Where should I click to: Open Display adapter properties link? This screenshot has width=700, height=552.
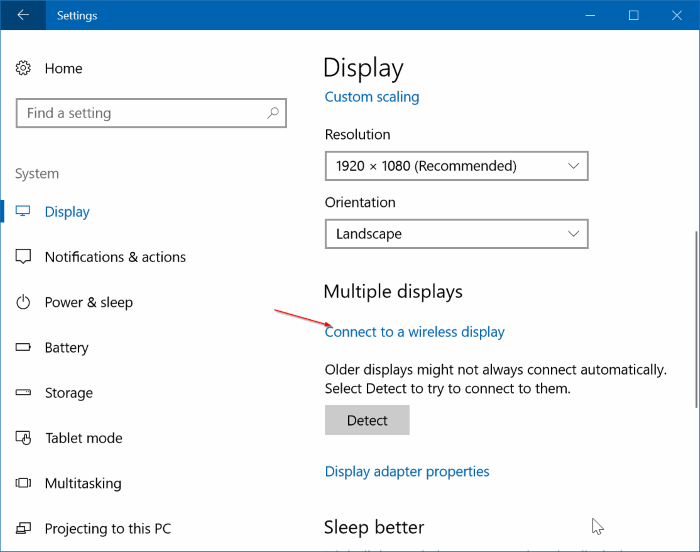(x=407, y=471)
